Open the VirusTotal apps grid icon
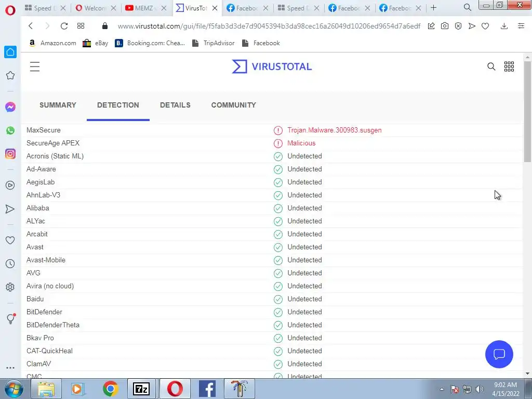Viewport: 532px width, 399px height. 509,66
